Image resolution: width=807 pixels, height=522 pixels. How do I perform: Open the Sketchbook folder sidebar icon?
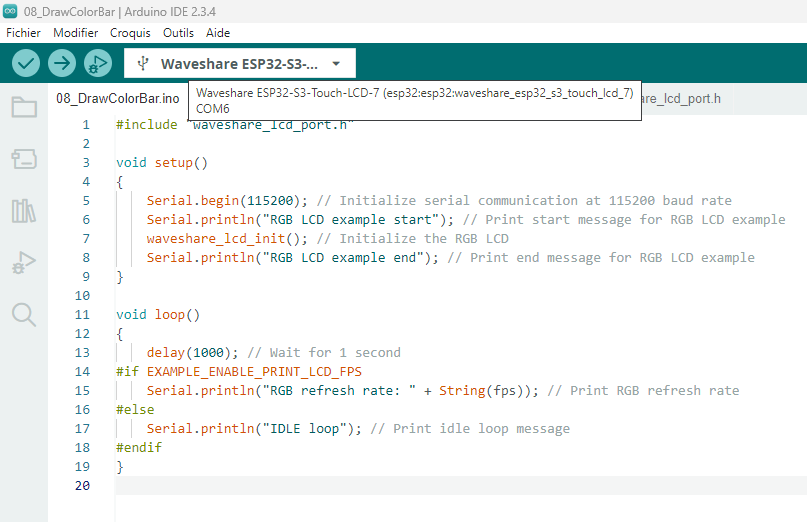click(x=24, y=107)
